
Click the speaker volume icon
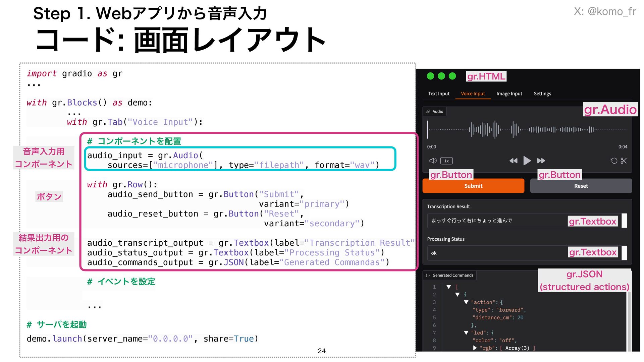(433, 161)
